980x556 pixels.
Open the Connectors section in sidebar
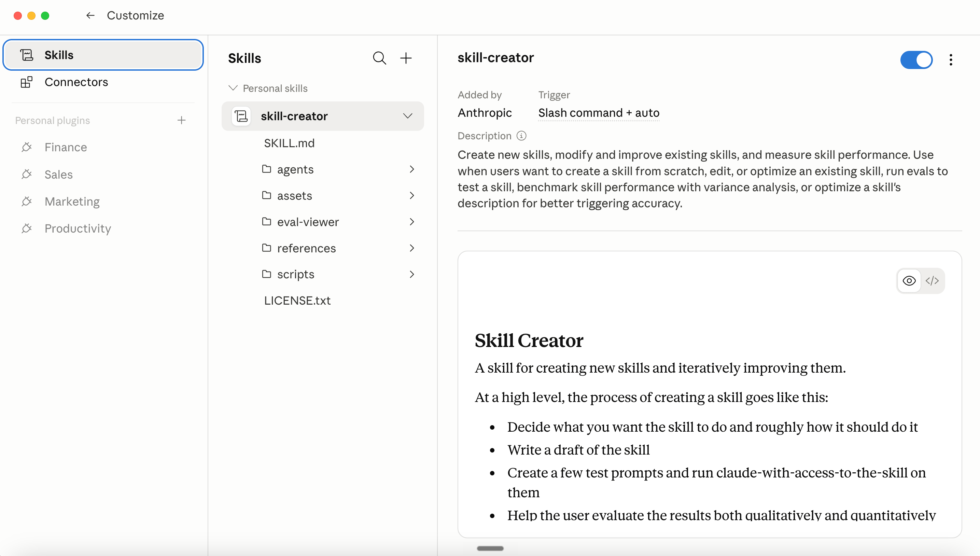pos(103,82)
